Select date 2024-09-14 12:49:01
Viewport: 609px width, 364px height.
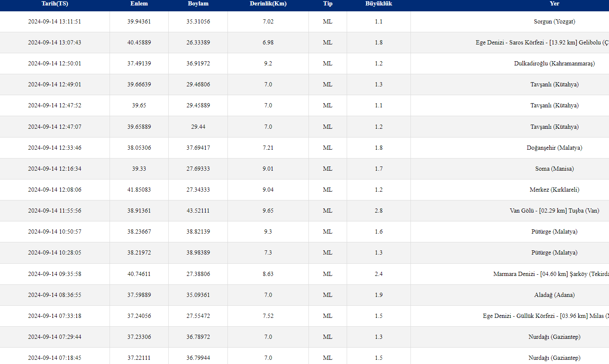tap(55, 84)
